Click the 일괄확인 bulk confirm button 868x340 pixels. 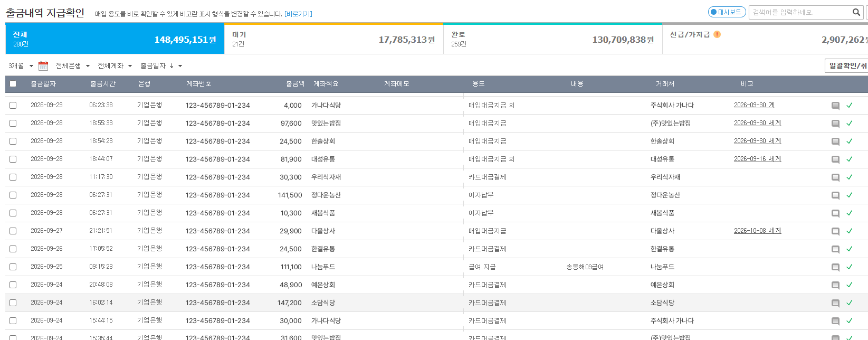pyautogui.click(x=846, y=65)
